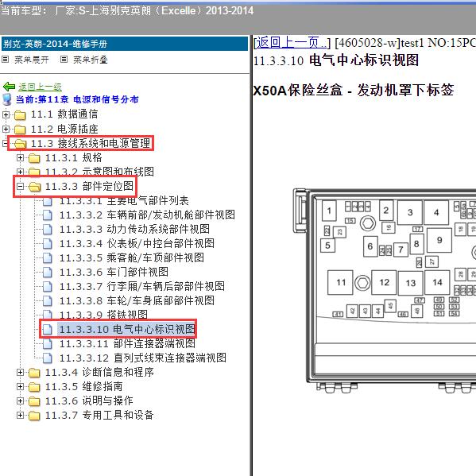Click the page icon of 11.3.3.3
This screenshot has width=476, height=476.
coord(48,229)
